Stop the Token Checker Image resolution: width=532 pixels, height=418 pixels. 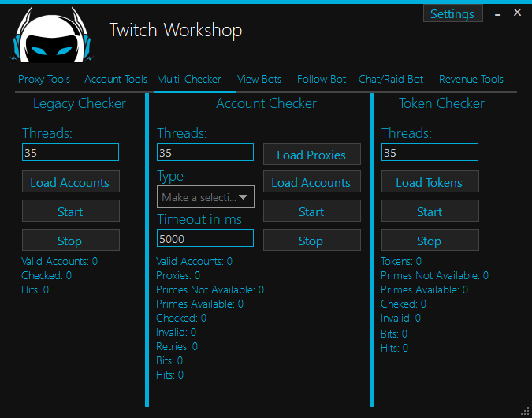coord(430,241)
